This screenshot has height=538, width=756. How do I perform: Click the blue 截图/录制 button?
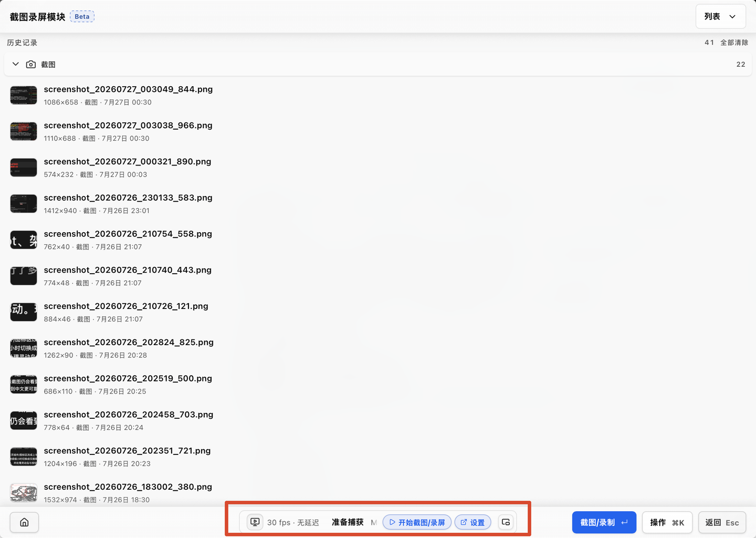604,522
